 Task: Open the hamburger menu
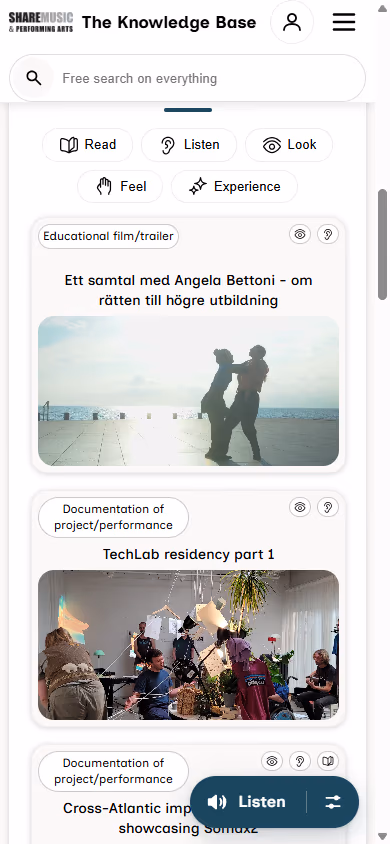point(344,22)
